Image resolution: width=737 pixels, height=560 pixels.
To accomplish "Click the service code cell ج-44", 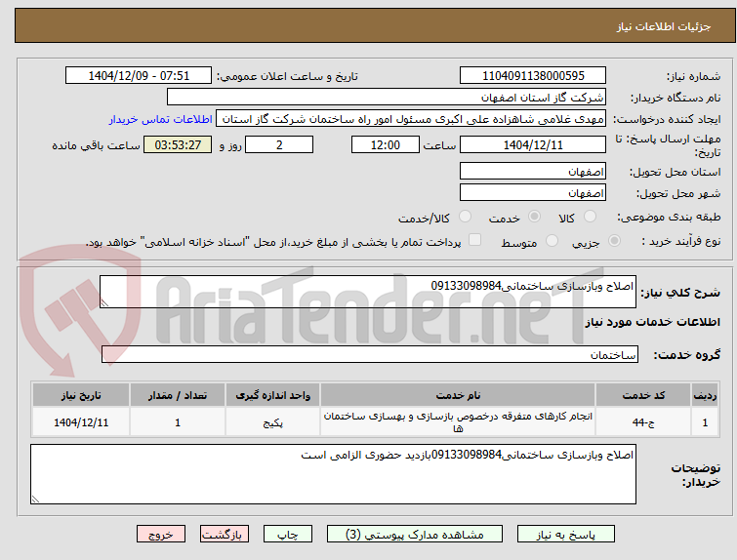I will (x=643, y=422).
